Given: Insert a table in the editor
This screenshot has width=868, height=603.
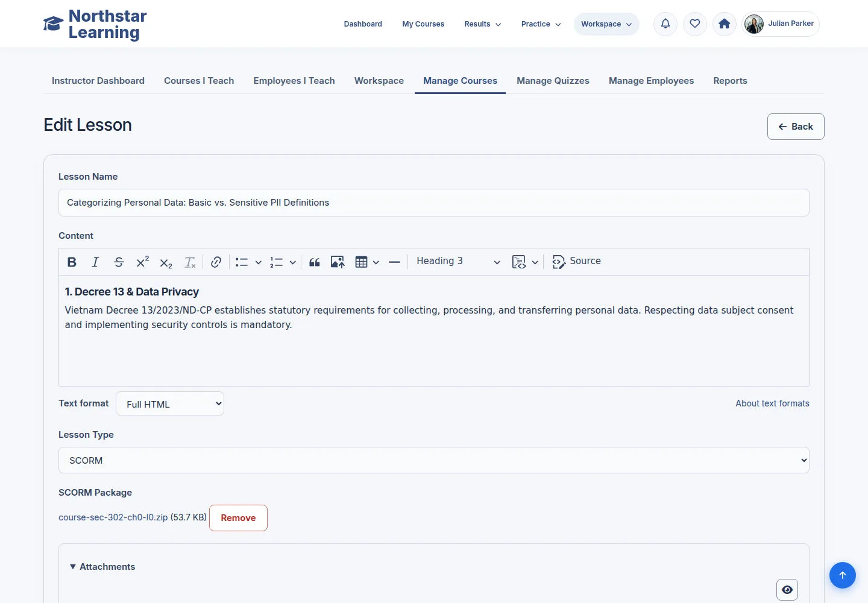Looking at the screenshot, I should (x=361, y=262).
